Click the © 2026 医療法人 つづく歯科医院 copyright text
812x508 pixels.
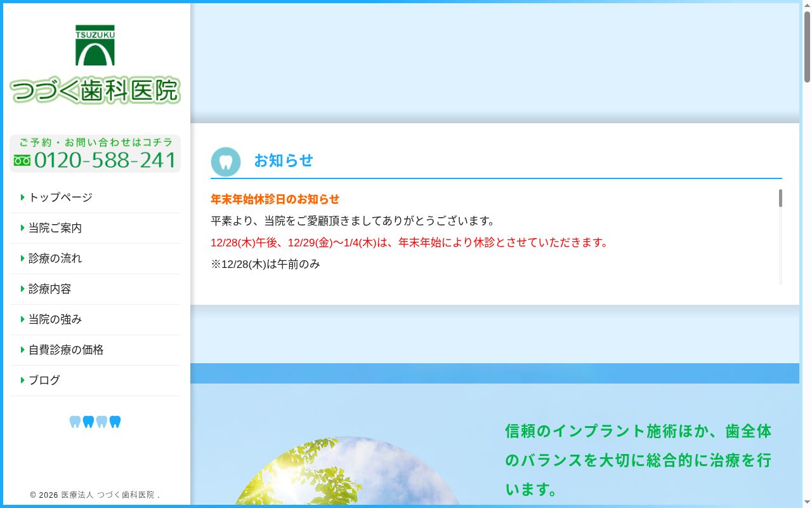[95, 495]
